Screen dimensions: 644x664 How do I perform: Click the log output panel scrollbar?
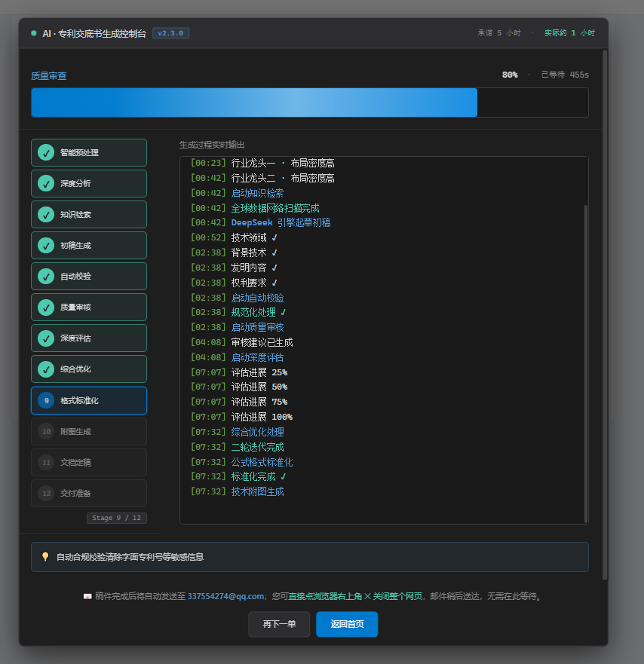coord(586,364)
